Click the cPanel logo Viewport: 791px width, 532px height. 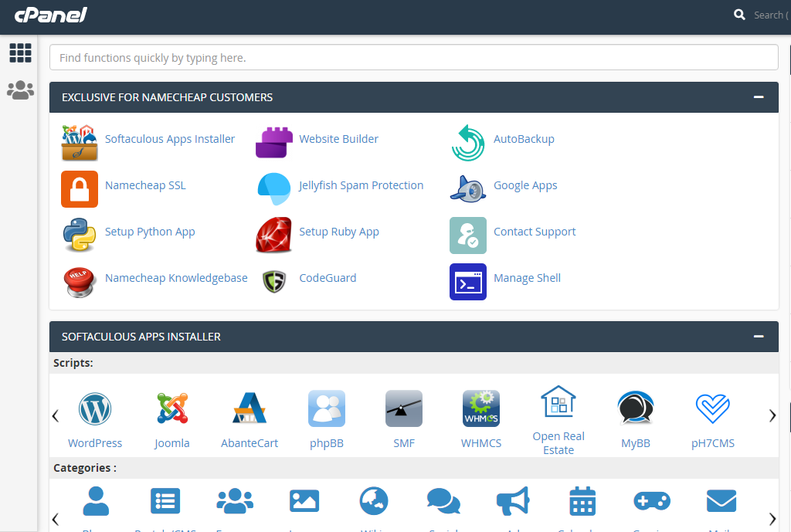50,15
